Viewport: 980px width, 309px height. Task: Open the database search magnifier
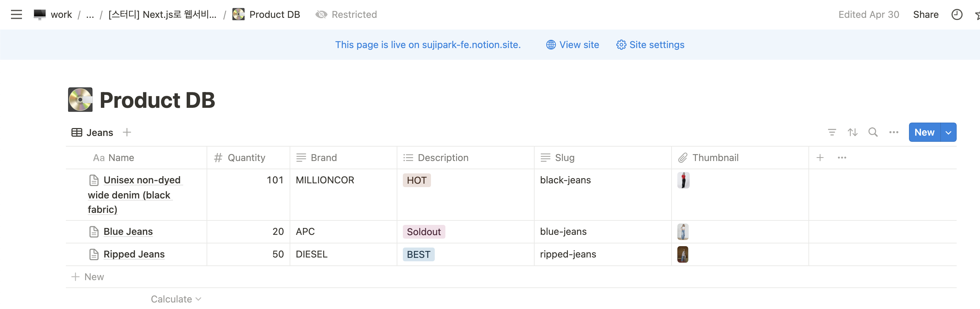point(873,133)
